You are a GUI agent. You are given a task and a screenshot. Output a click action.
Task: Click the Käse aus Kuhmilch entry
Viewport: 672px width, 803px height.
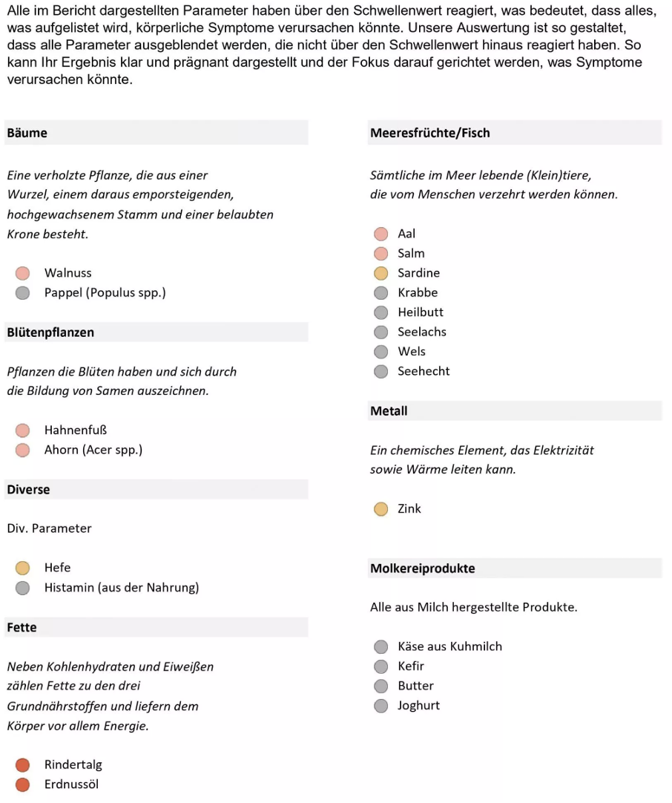coord(449,646)
